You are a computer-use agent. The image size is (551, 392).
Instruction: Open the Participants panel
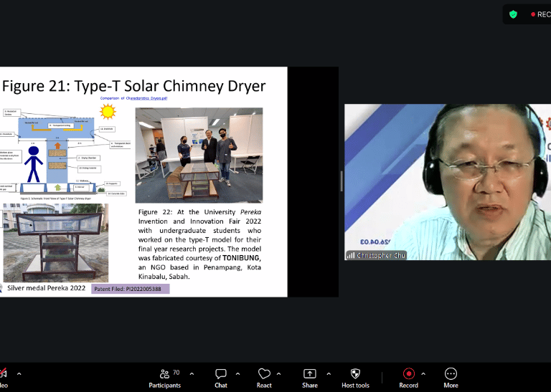tap(164, 378)
